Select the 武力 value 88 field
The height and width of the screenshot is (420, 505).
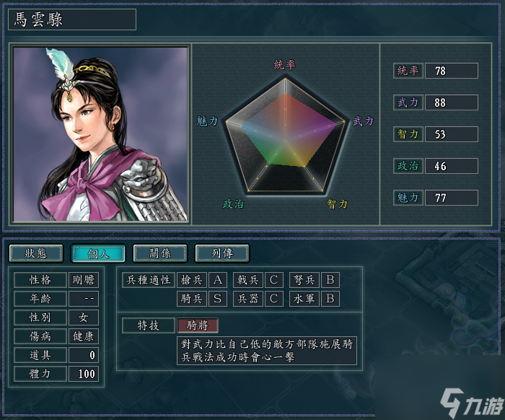tap(451, 102)
